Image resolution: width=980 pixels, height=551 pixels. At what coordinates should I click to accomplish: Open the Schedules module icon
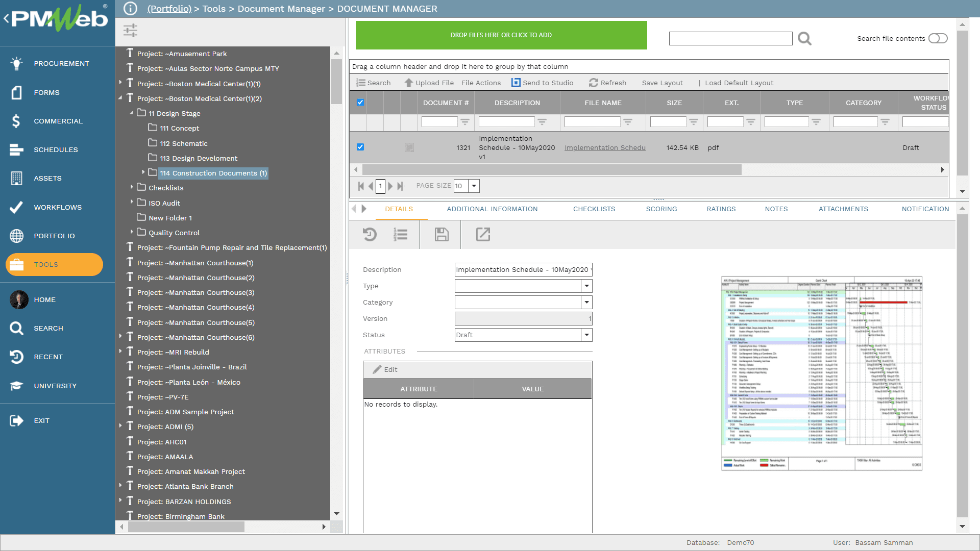[16, 149]
